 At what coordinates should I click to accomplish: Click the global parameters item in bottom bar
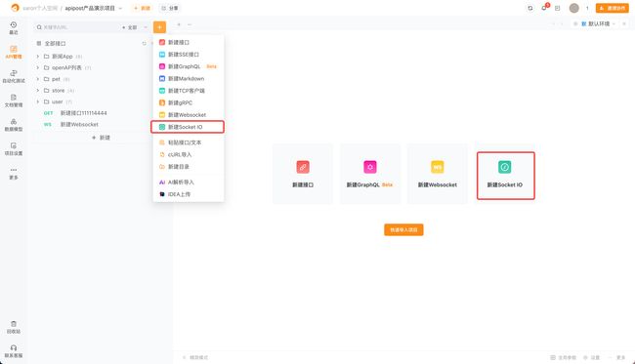coord(564,357)
